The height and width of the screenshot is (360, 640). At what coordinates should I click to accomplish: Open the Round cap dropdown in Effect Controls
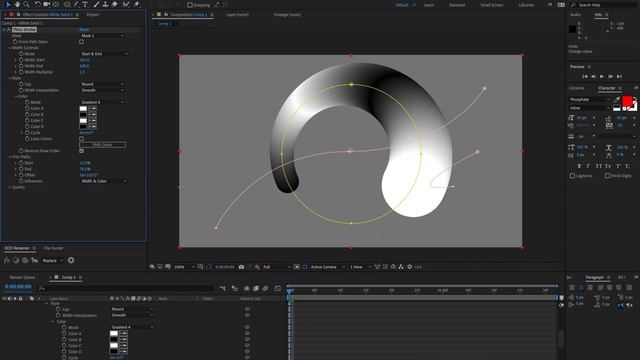click(102, 84)
